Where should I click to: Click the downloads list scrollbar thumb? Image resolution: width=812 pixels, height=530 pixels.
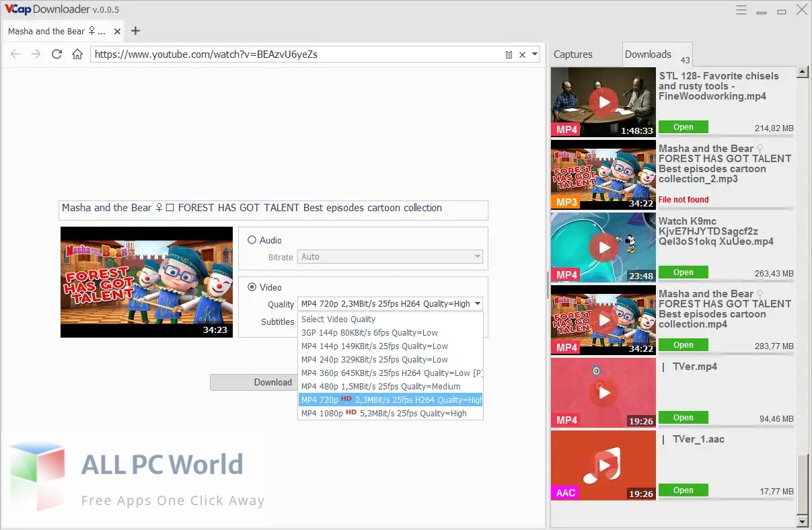coord(801,484)
